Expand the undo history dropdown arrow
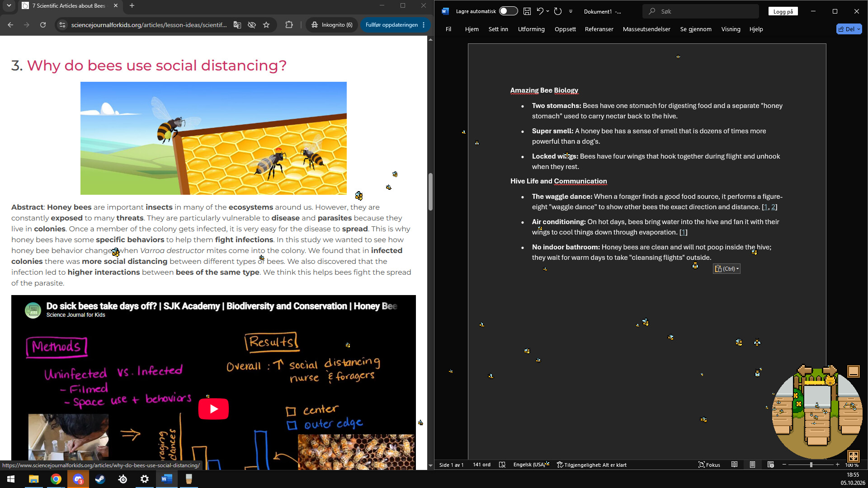Screen dimensions: 868x488 (x=547, y=11)
